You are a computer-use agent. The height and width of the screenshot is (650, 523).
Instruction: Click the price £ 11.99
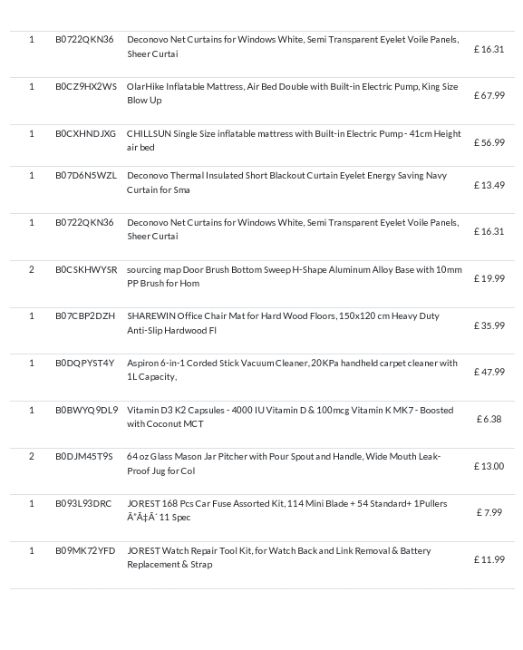489,560
